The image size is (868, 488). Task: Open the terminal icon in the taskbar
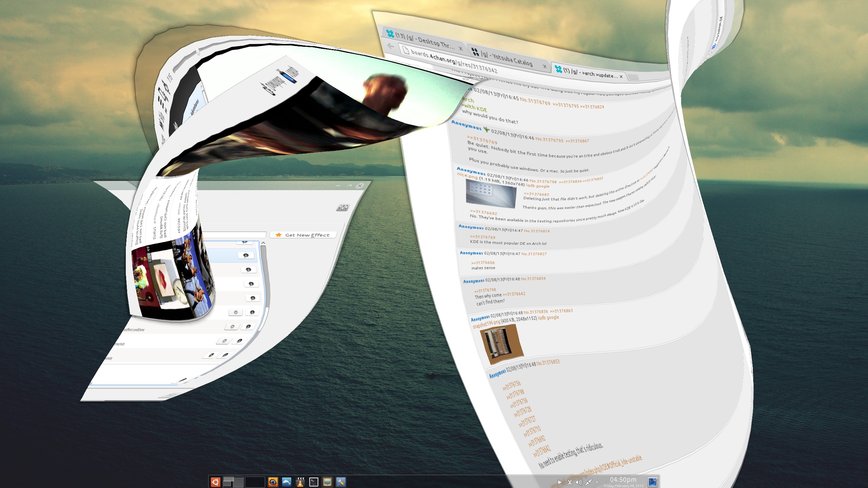pos(314,482)
